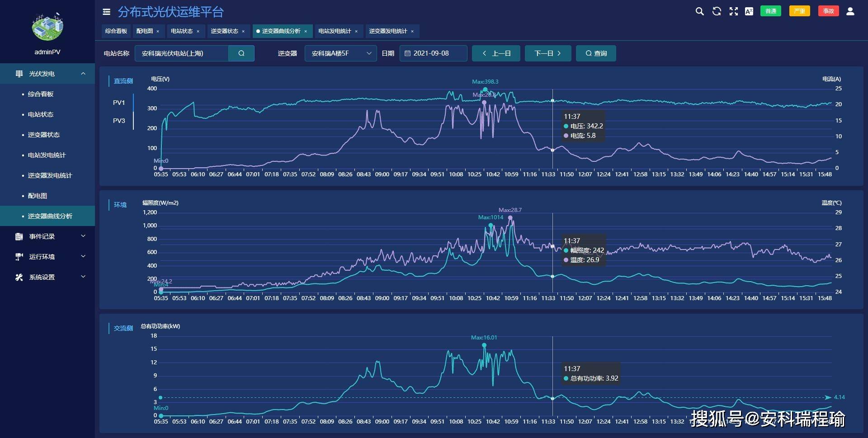This screenshot has width=868, height=438.
Task: Click the 查询 query button
Action: [x=596, y=53]
